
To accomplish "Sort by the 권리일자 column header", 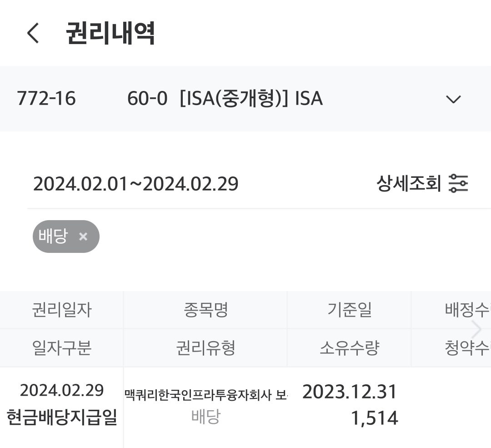I will (x=62, y=310).
